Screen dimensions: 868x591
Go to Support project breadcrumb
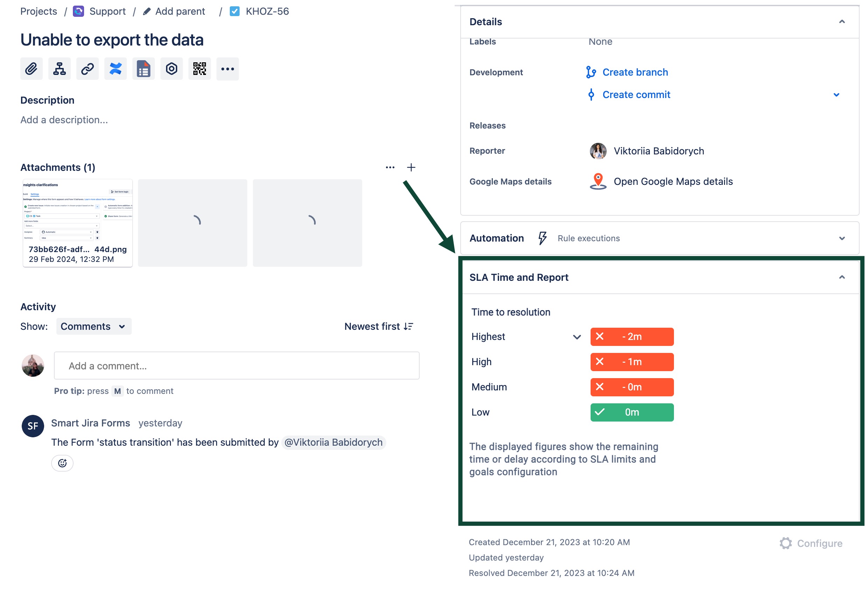point(107,11)
